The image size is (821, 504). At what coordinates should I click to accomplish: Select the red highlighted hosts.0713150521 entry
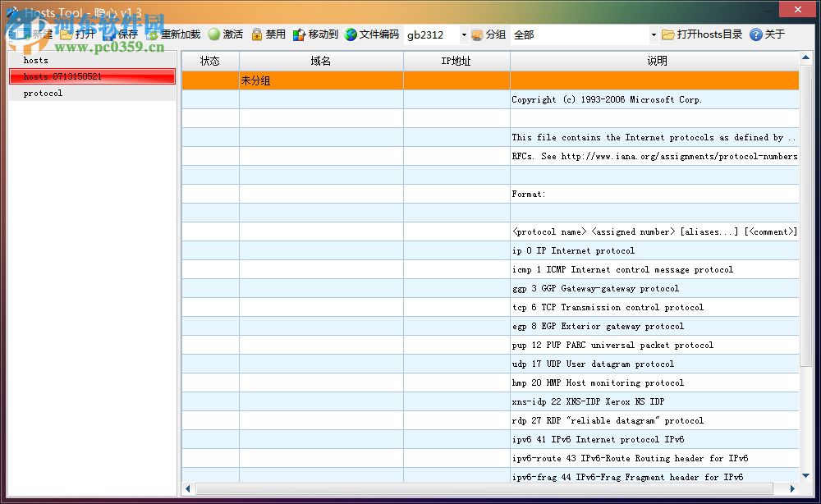pyautogui.click(x=92, y=76)
